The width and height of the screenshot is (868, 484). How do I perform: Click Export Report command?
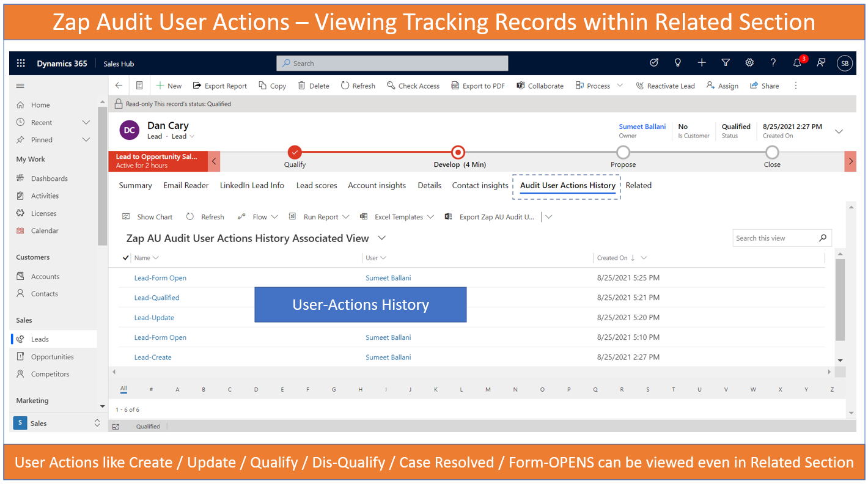click(x=220, y=86)
